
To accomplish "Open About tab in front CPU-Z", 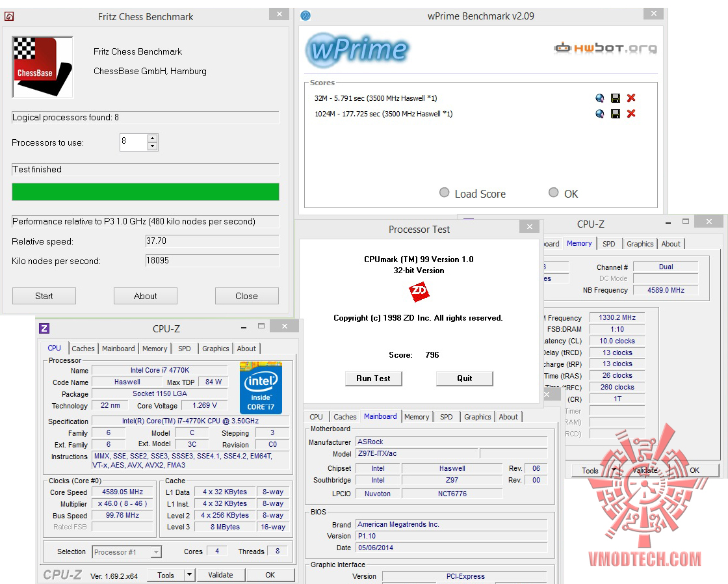I will [246, 349].
